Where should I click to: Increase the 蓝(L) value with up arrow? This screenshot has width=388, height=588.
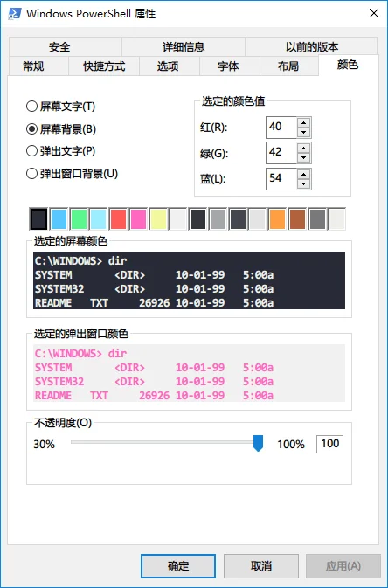pos(303,174)
